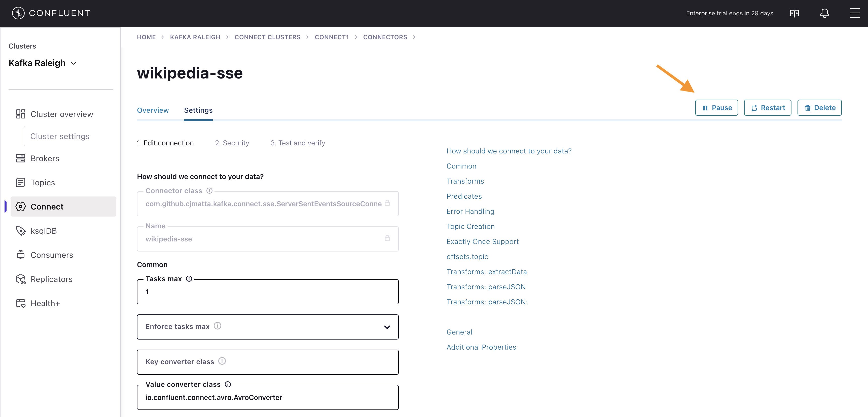Go to the 2. Security step
Image resolution: width=868 pixels, height=417 pixels.
[x=232, y=143]
